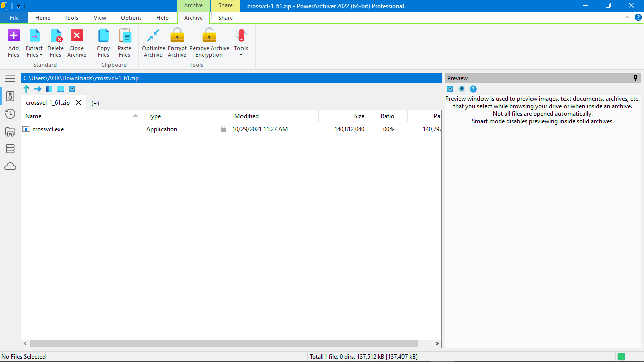The height and width of the screenshot is (362, 644).
Task: Click the address bar path field
Action: 231,78
